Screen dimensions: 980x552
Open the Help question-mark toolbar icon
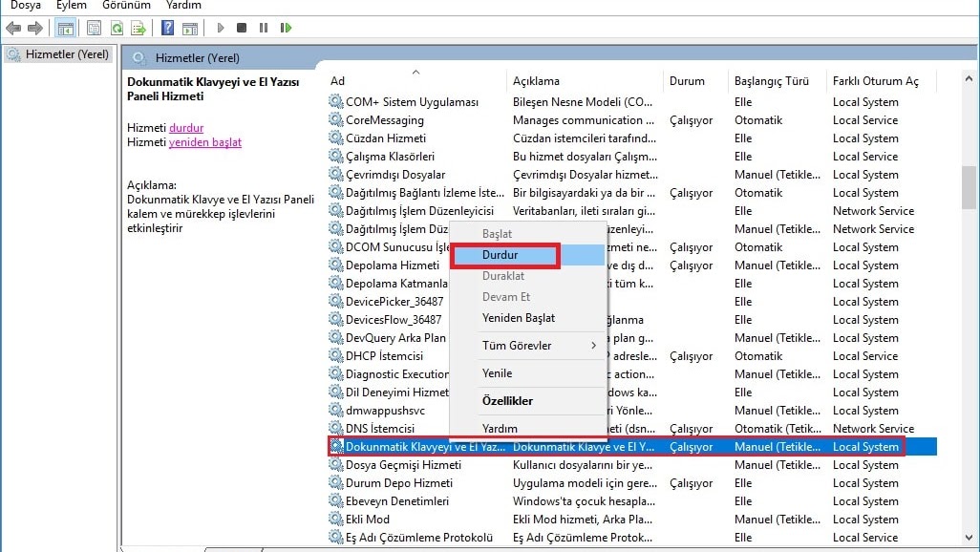(x=167, y=28)
